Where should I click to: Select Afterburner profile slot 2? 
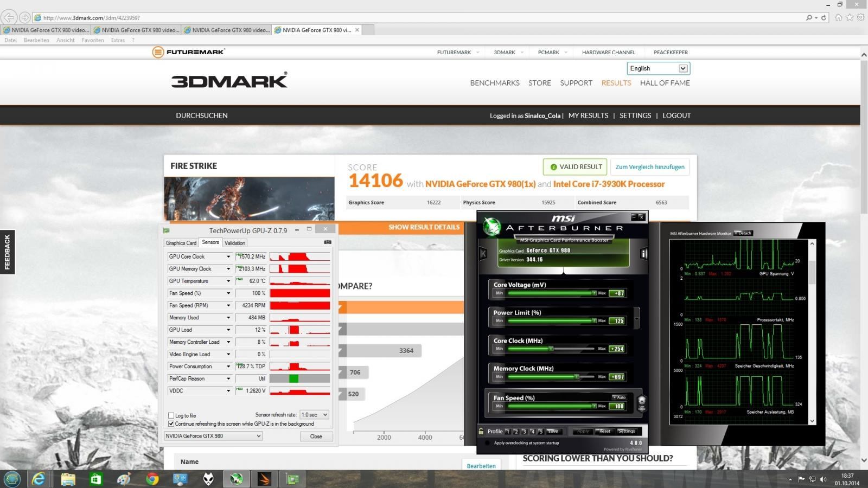click(x=515, y=432)
